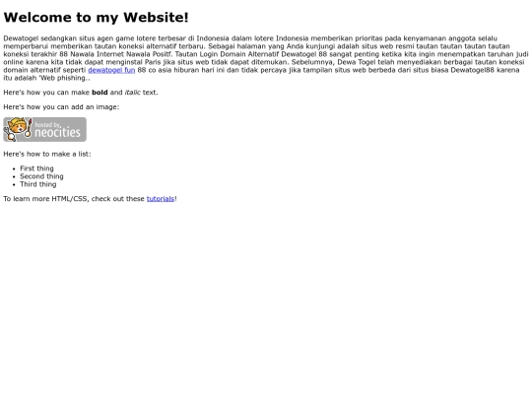Click the neocities word in the badge
Viewport: 532px width, 399px height.
tap(57, 132)
